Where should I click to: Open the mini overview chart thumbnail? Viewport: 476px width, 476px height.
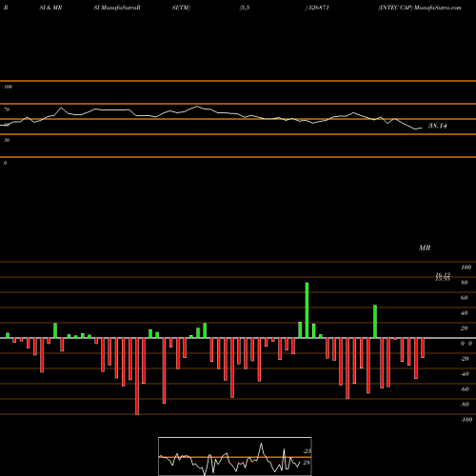pos(235,456)
